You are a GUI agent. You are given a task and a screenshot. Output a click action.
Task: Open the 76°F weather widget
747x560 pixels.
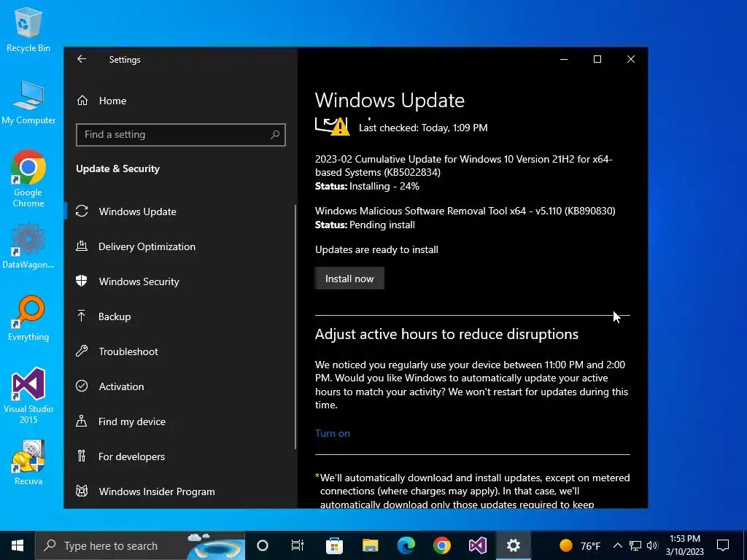click(x=579, y=545)
